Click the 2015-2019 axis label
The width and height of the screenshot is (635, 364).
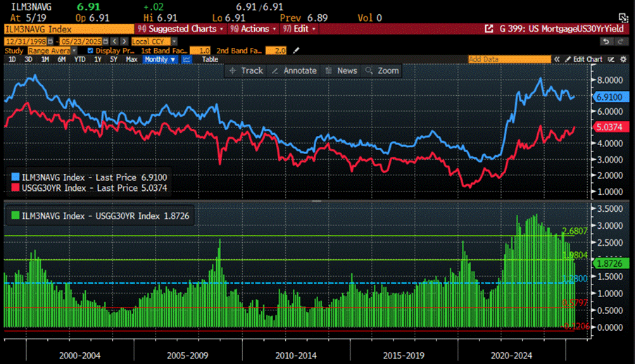404,356
